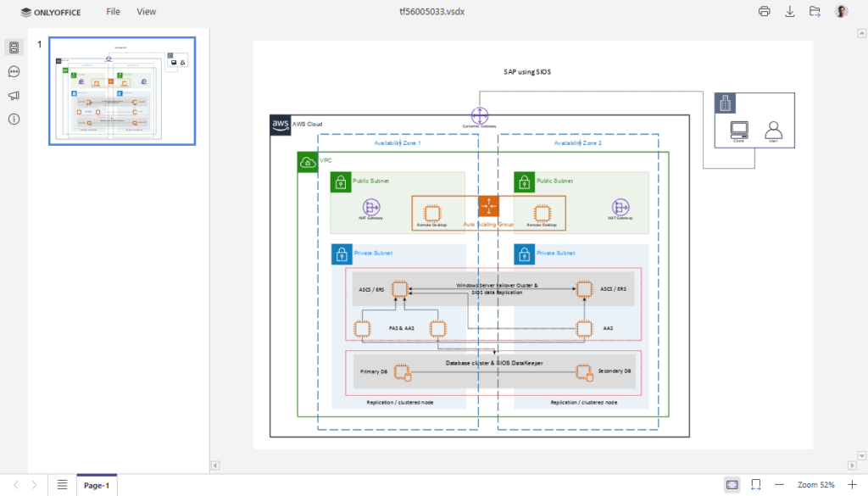Click the print file icon
868x496 pixels.
click(764, 11)
